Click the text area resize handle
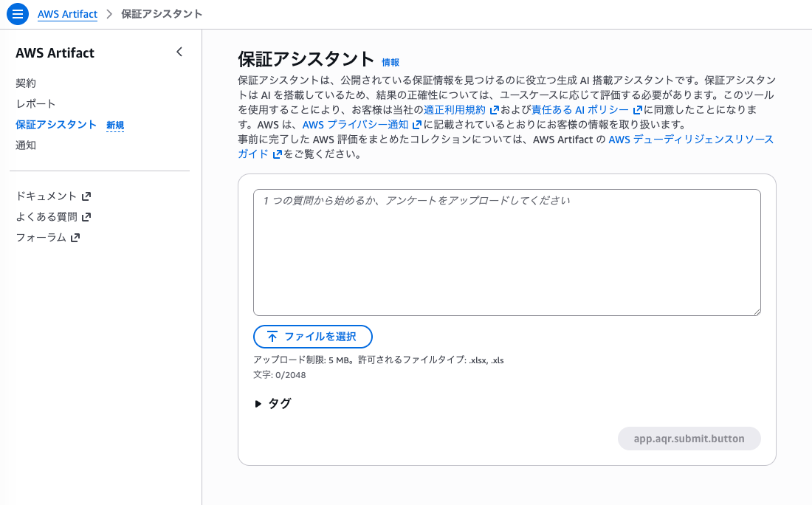812x505 pixels. [x=757, y=312]
